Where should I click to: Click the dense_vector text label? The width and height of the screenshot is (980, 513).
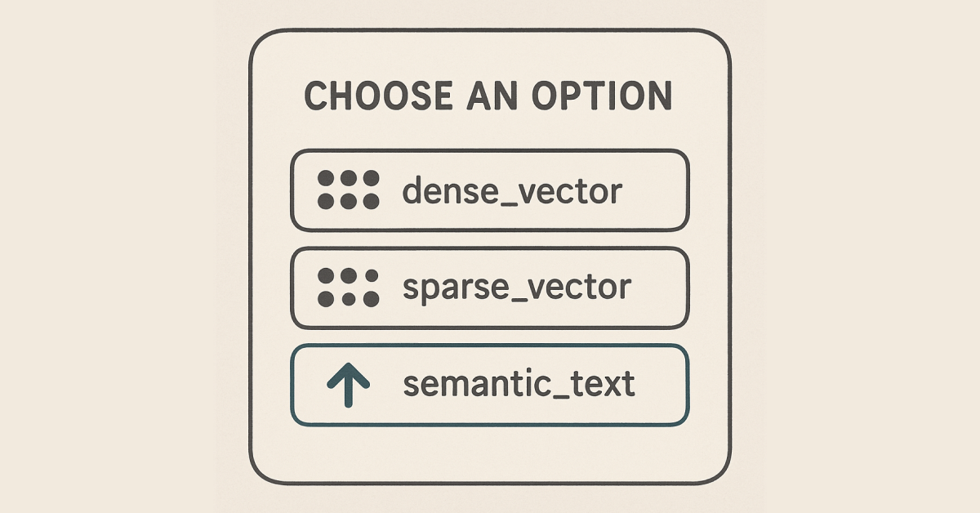(x=512, y=191)
